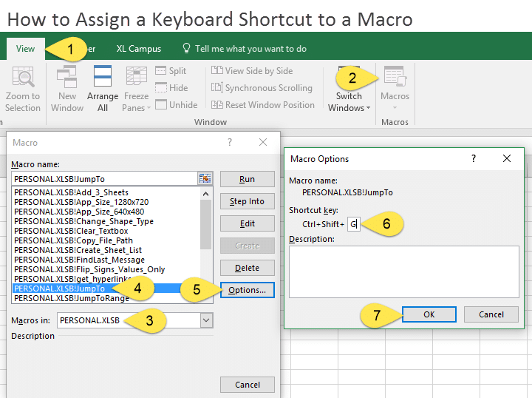Image resolution: width=532 pixels, height=398 pixels.
Task: Expand the Macros in combo box
Action: point(206,320)
